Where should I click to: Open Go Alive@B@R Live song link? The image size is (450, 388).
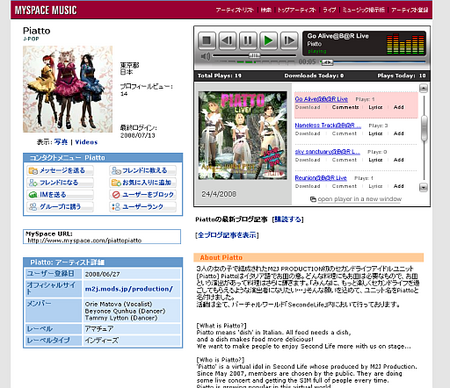point(321,99)
